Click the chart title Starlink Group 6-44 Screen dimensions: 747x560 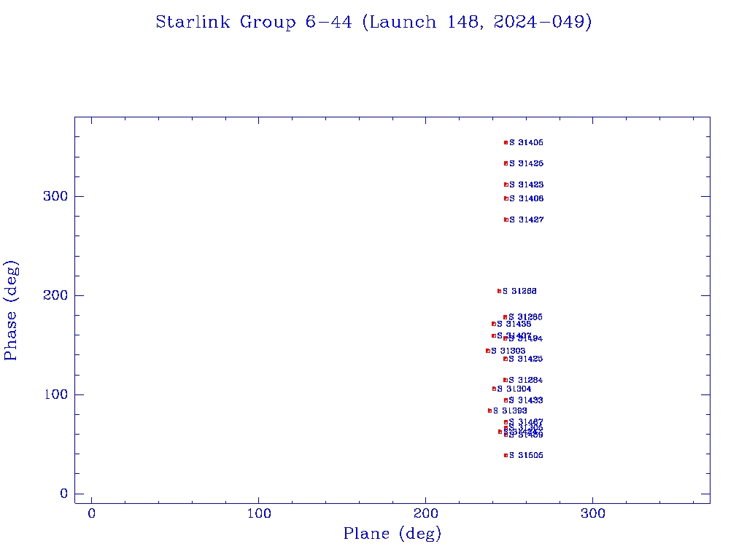point(373,22)
